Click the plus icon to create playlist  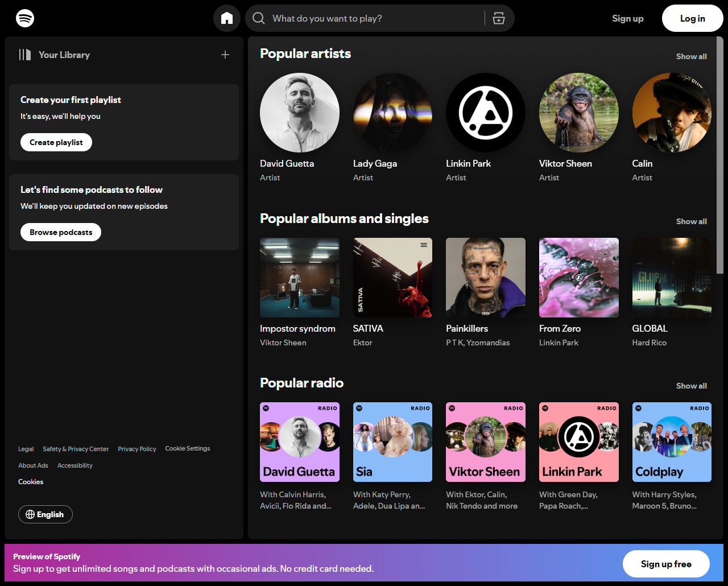[x=225, y=55]
